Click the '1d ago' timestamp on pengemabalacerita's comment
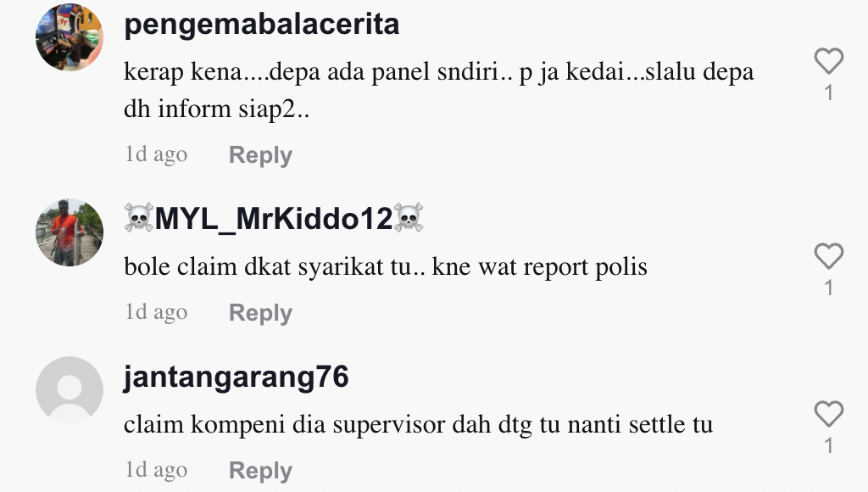This screenshot has width=868, height=492. coord(156,154)
